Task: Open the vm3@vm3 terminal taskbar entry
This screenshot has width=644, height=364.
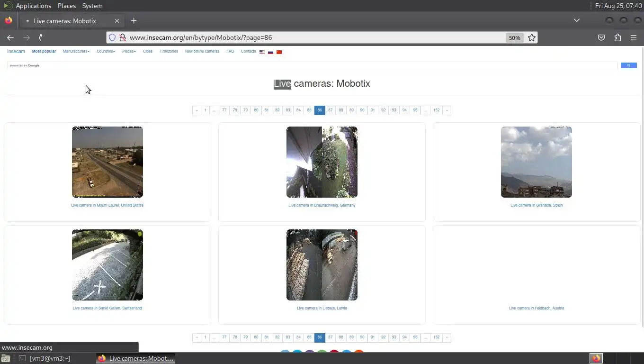Action: click(44, 358)
